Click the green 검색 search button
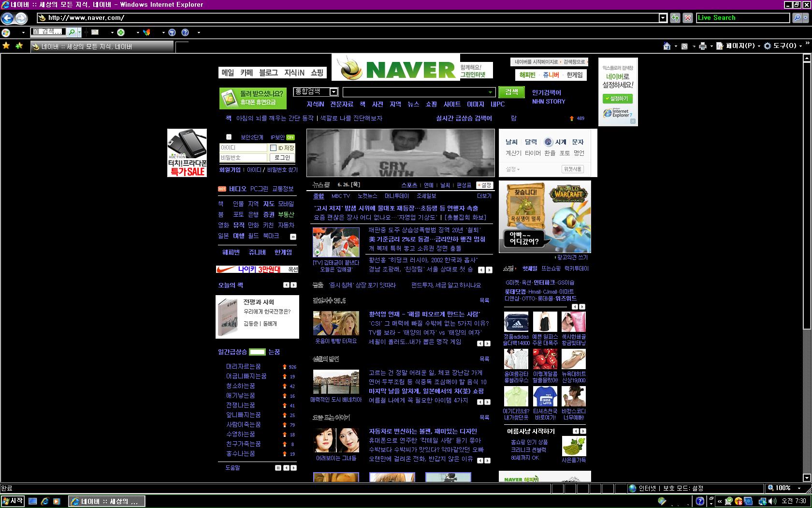This screenshot has width=812, height=508. coord(511,92)
